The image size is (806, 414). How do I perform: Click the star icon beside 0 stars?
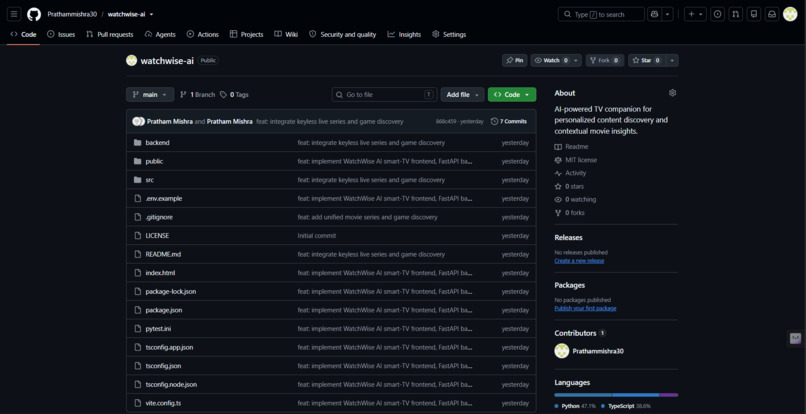tap(558, 187)
